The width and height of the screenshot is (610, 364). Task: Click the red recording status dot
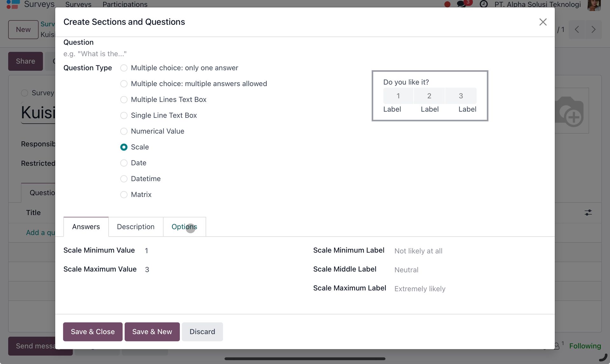(447, 4)
